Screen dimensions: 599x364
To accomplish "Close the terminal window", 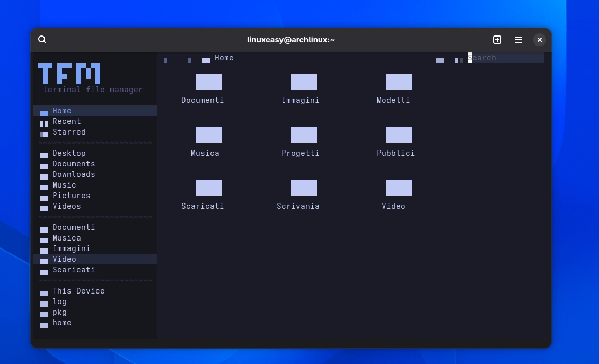I will coord(540,40).
